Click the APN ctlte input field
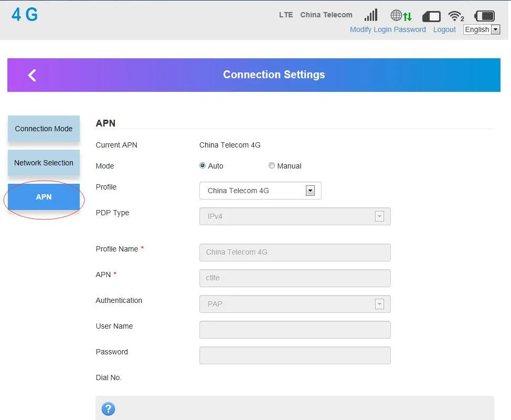511x420 pixels. pyautogui.click(x=295, y=278)
